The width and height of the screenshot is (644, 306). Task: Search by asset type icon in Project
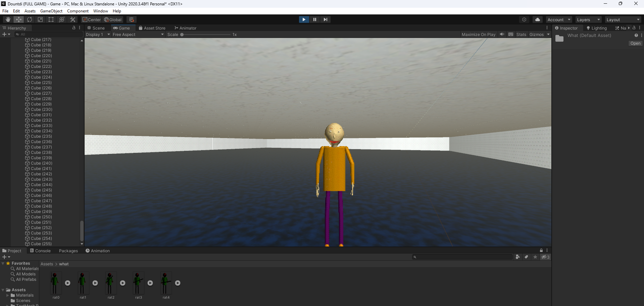[518, 257]
